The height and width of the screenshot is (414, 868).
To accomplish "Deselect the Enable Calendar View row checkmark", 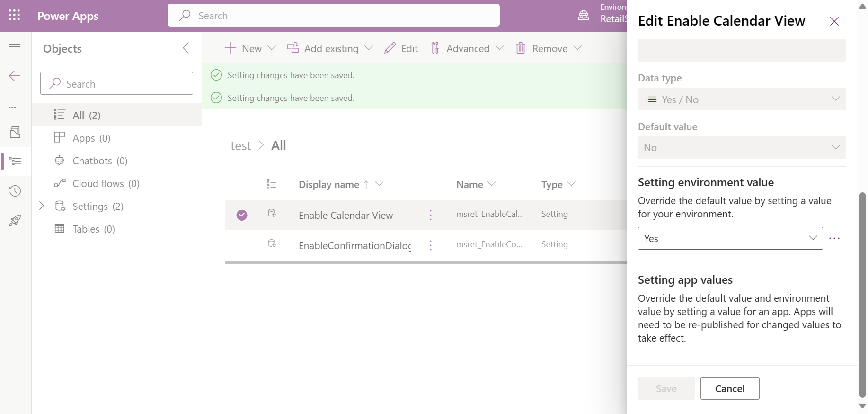I will pyautogui.click(x=242, y=215).
